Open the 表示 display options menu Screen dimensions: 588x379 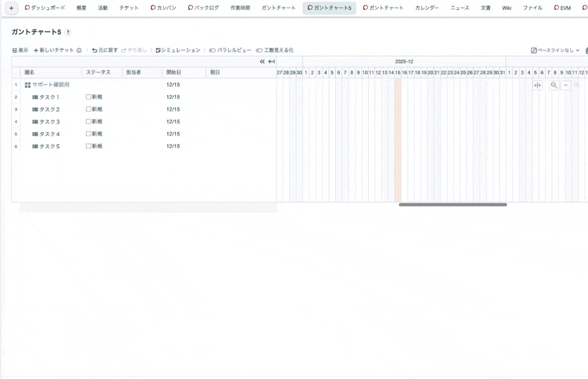pyautogui.click(x=20, y=51)
